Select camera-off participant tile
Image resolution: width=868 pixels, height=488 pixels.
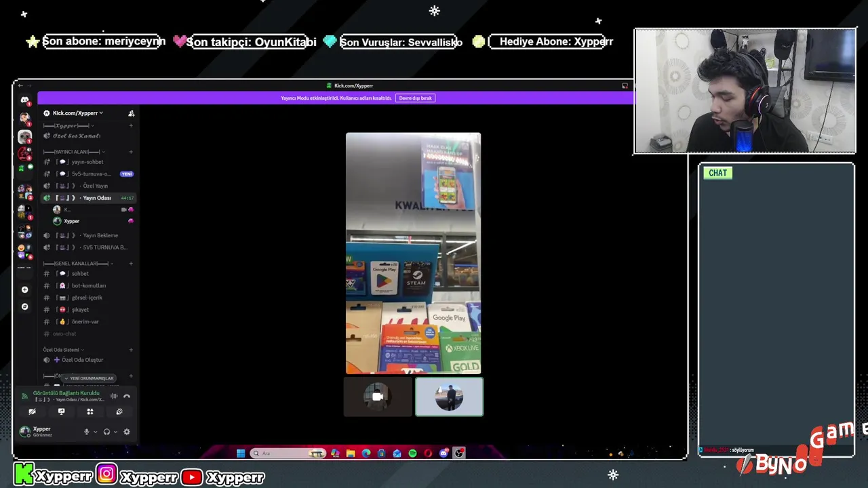click(x=378, y=396)
